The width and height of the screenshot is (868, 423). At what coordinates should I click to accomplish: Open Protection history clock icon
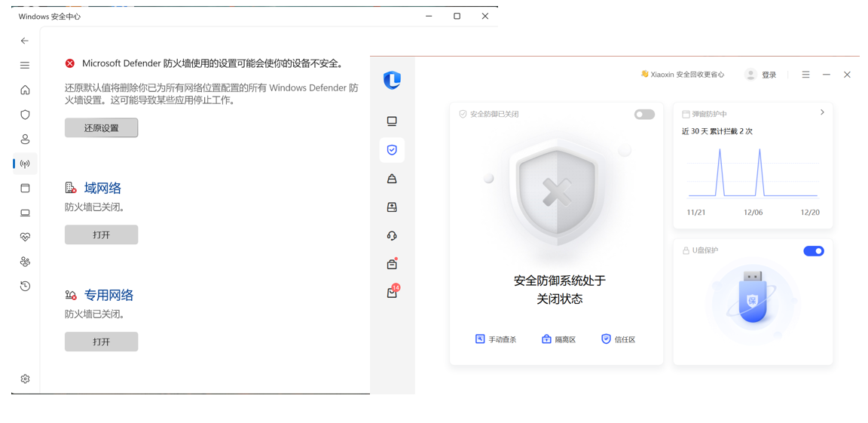[x=25, y=287]
